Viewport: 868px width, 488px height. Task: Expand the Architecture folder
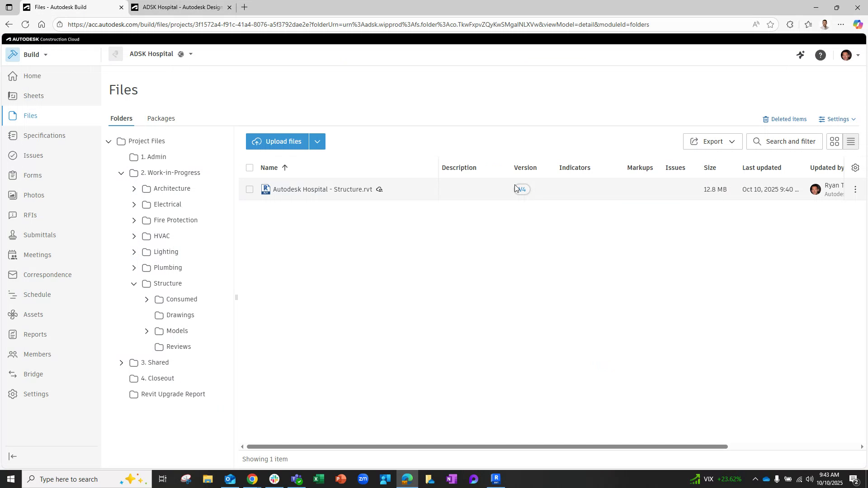tap(134, 188)
